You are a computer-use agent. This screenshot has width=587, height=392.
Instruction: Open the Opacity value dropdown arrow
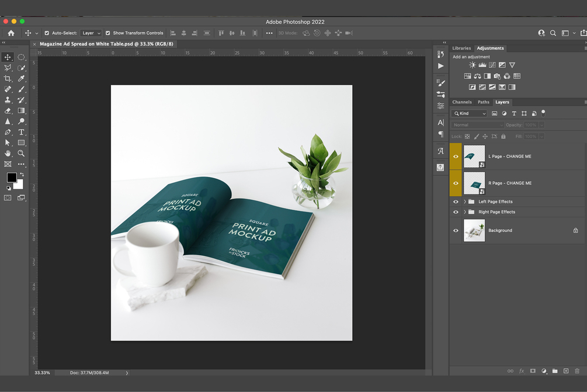tap(541, 125)
